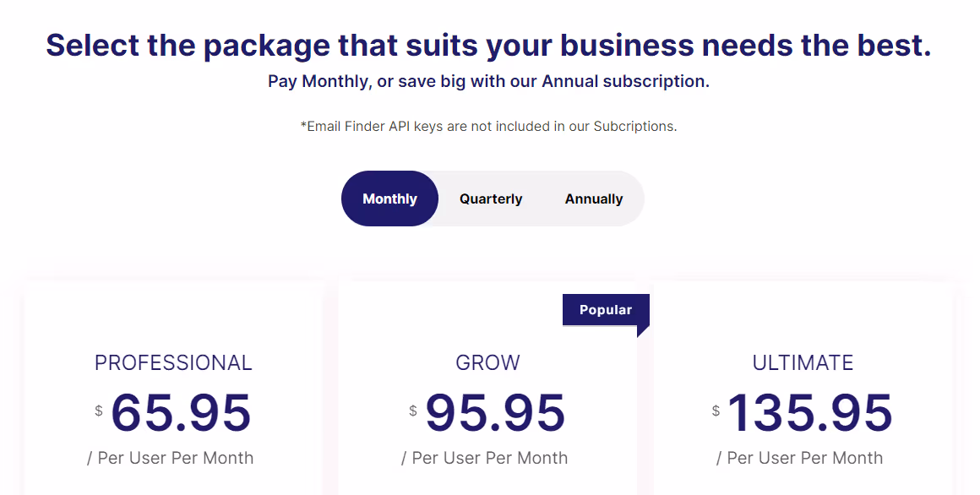Switch to Annually billing
The height and width of the screenshot is (495, 980).
pos(593,199)
